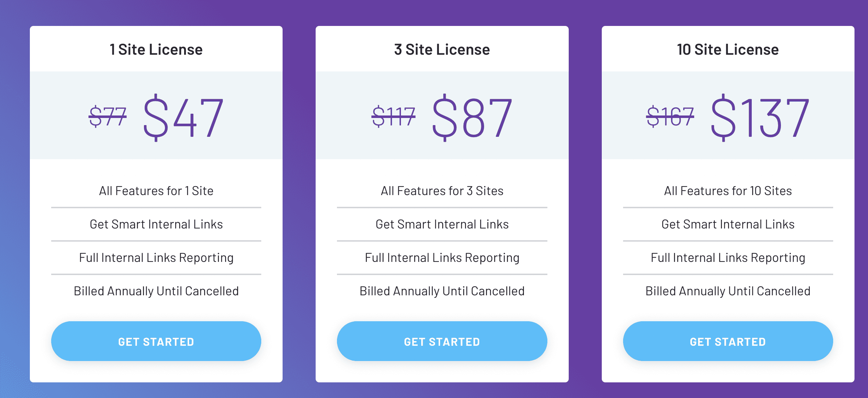Viewport: 868px width, 398px height.
Task: Click the 1 Site License heading
Action: point(156,49)
